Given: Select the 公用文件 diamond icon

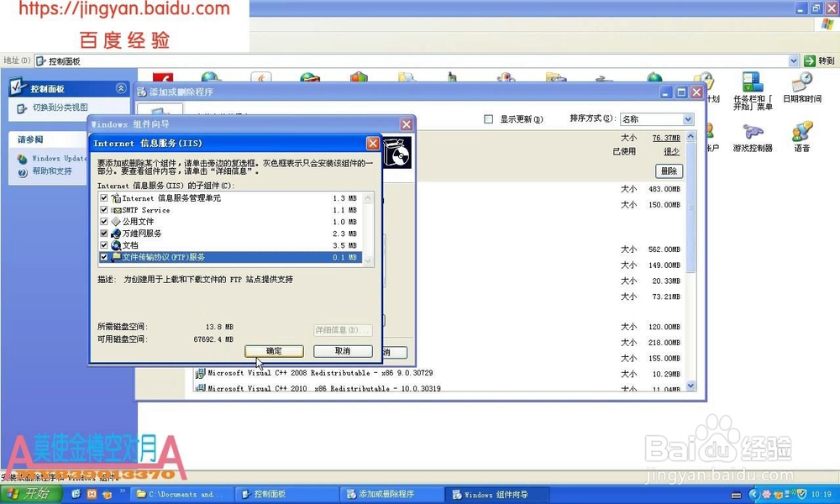Looking at the screenshot, I should [116, 222].
